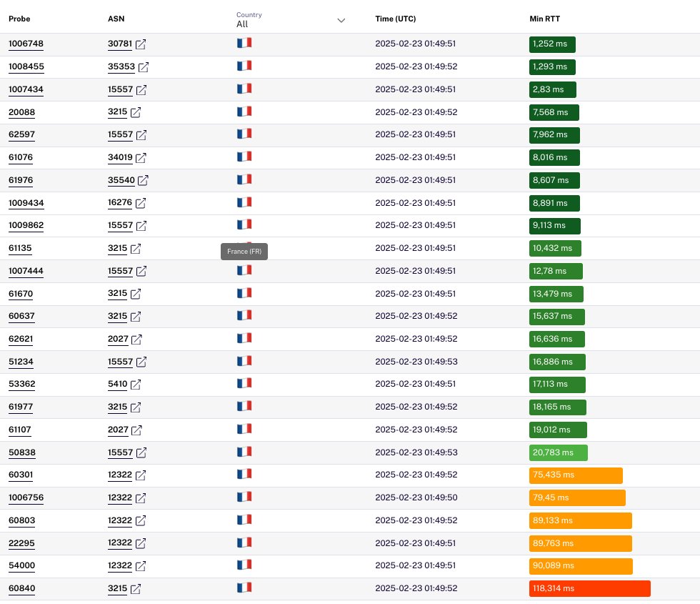Screen dimensions: 700x604
Task: Open external link icon for ASN 34019
Action: pyautogui.click(x=141, y=158)
